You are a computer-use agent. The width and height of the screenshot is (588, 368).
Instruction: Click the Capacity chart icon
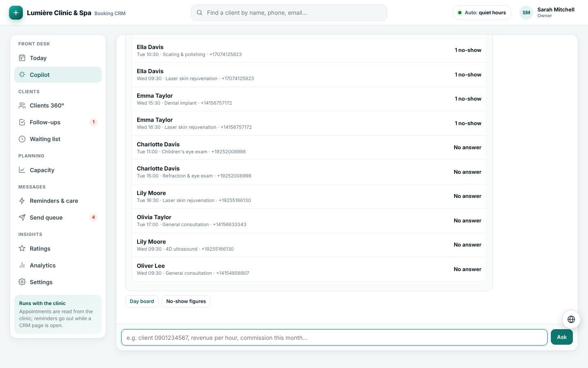click(x=22, y=170)
